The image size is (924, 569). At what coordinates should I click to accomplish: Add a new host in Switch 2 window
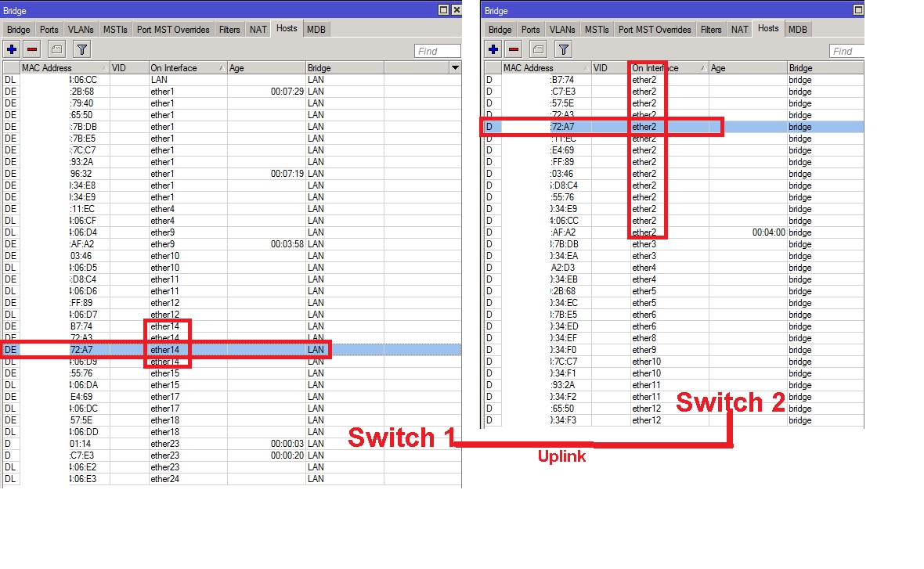(493, 49)
